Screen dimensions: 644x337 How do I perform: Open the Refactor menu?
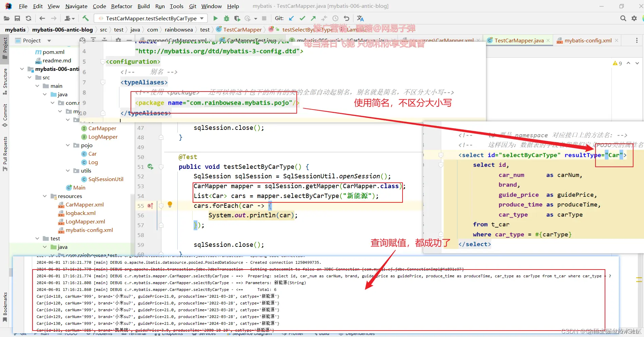(122, 6)
